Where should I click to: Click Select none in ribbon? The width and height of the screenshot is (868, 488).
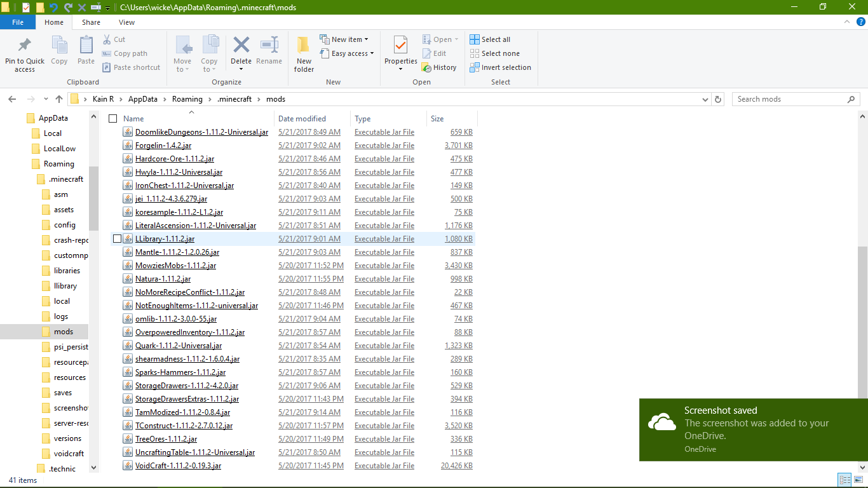494,53
